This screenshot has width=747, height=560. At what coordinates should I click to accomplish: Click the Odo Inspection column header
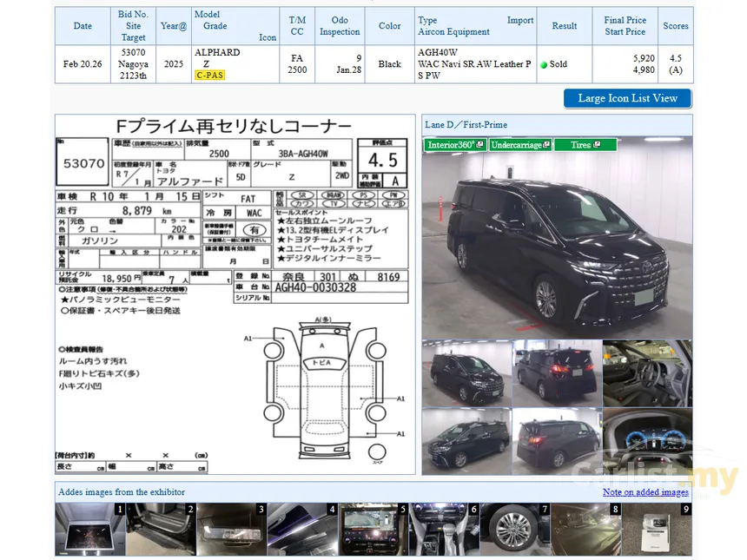click(340, 26)
